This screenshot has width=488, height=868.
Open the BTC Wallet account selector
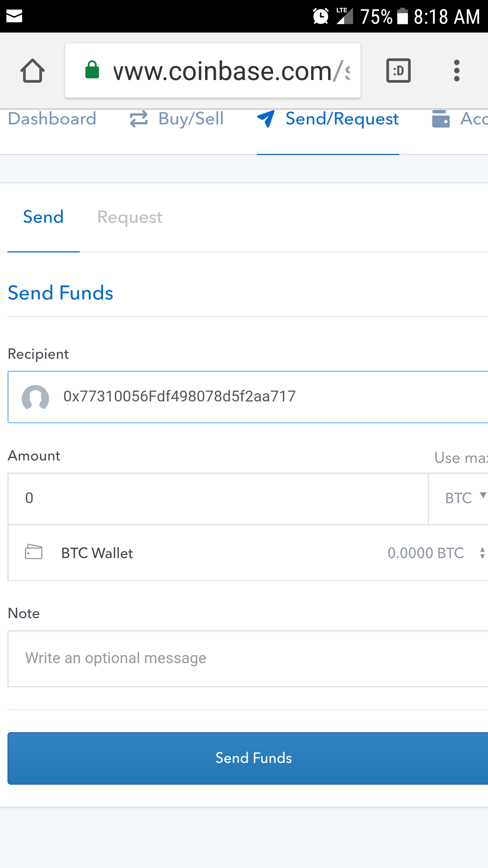pyautogui.click(x=247, y=553)
